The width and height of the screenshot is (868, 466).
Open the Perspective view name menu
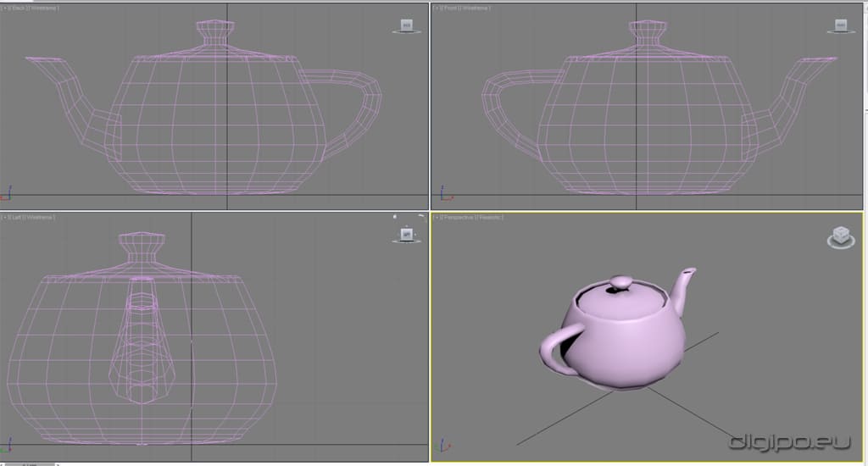[x=458, y=218]
